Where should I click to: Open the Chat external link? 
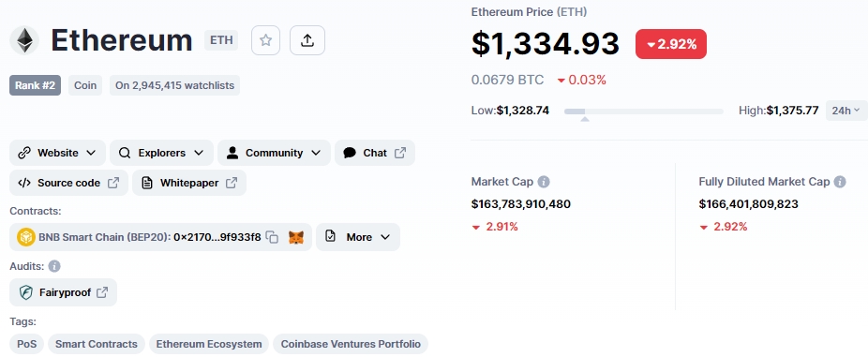pyautogui.click(x=375, y=153)
